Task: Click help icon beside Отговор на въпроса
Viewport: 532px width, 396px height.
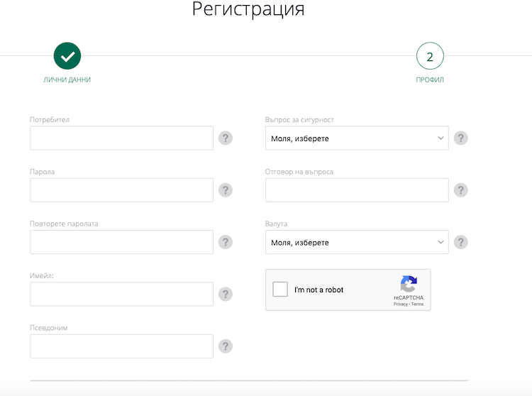Action: [461, 190]
